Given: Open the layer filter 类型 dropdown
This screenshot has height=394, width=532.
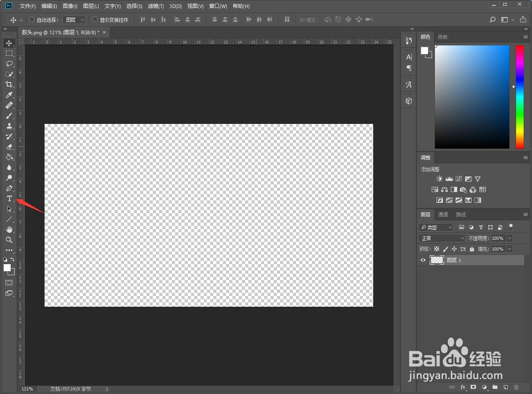Looking at the screenshot, I should (436, 227).
